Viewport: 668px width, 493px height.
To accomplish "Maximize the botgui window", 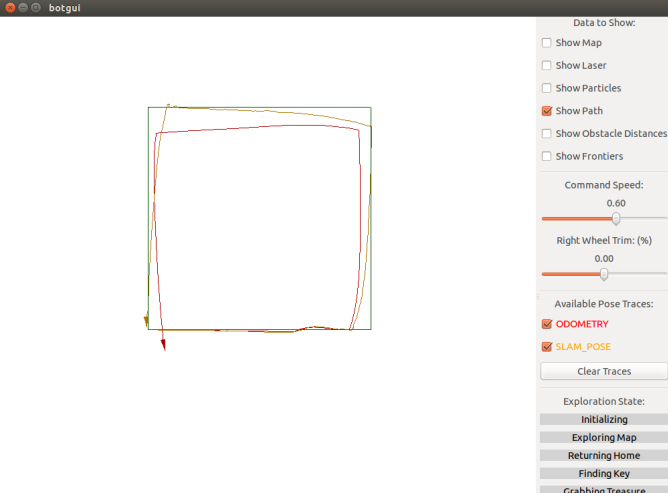I will click(x=36, y=8).
